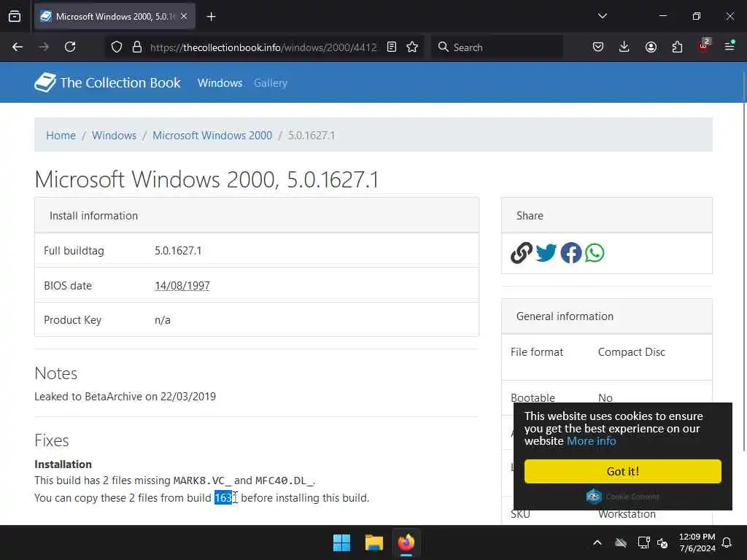Copy page link via chain share icon

click(x=521, y=253)
